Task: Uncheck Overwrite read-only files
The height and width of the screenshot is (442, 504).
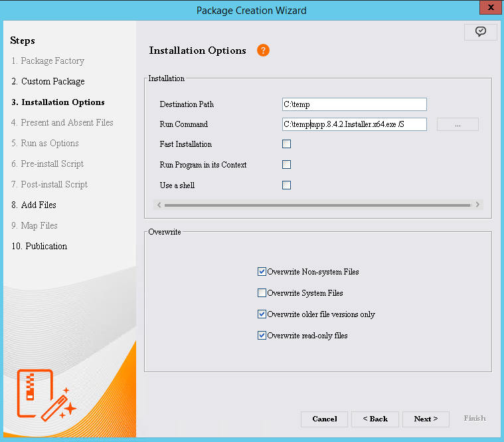Action: [262, 336]
